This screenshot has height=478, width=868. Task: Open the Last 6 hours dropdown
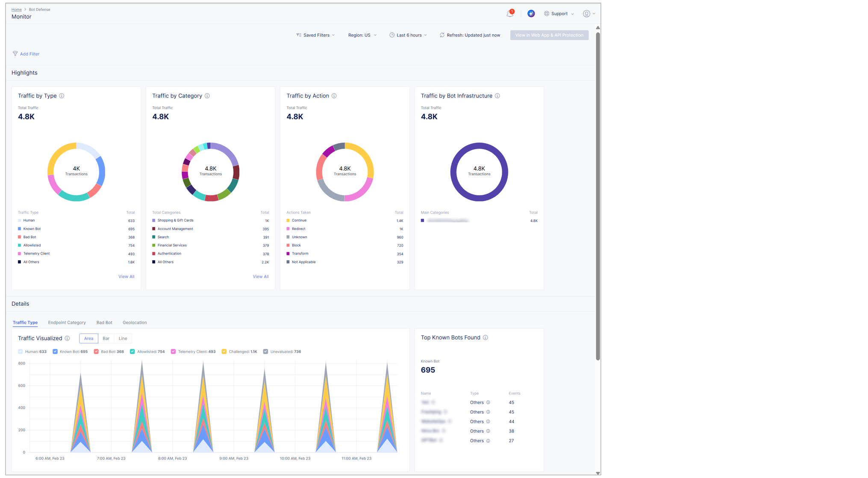(408, 35)
